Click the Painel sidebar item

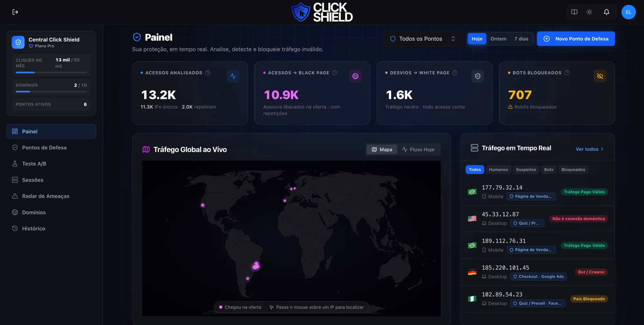click(51, 131)
